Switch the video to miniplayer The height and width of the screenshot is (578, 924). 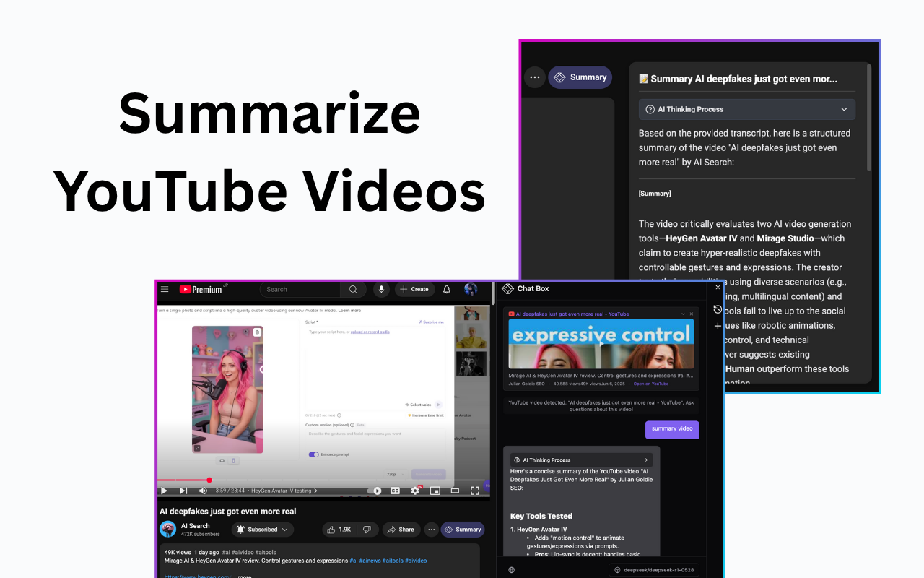435,491
